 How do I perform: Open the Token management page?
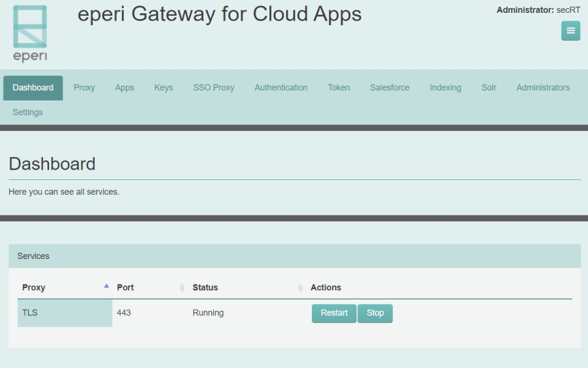pos(339,88)
